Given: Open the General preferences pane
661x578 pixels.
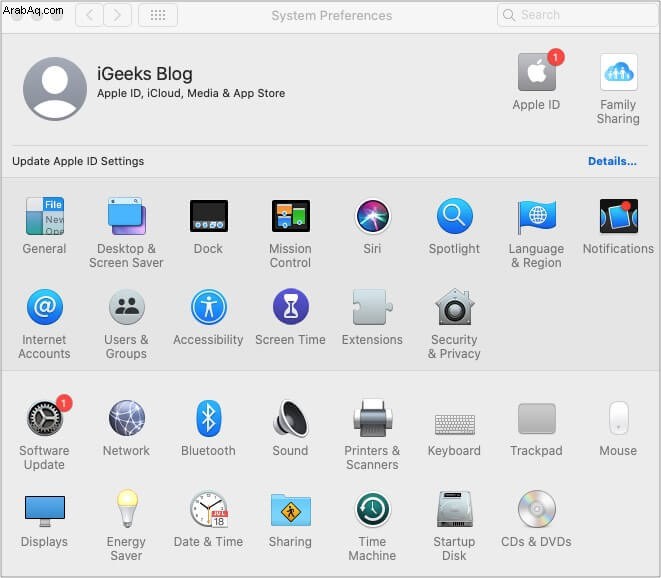Looking at the screenshot, I should [x=45, y=216].
